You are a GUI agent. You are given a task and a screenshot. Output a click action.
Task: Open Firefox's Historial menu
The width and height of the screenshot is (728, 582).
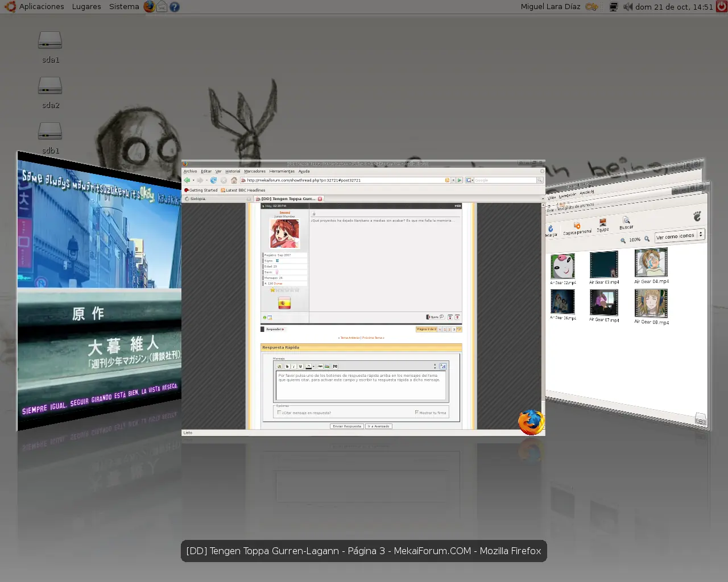point(233,171)
